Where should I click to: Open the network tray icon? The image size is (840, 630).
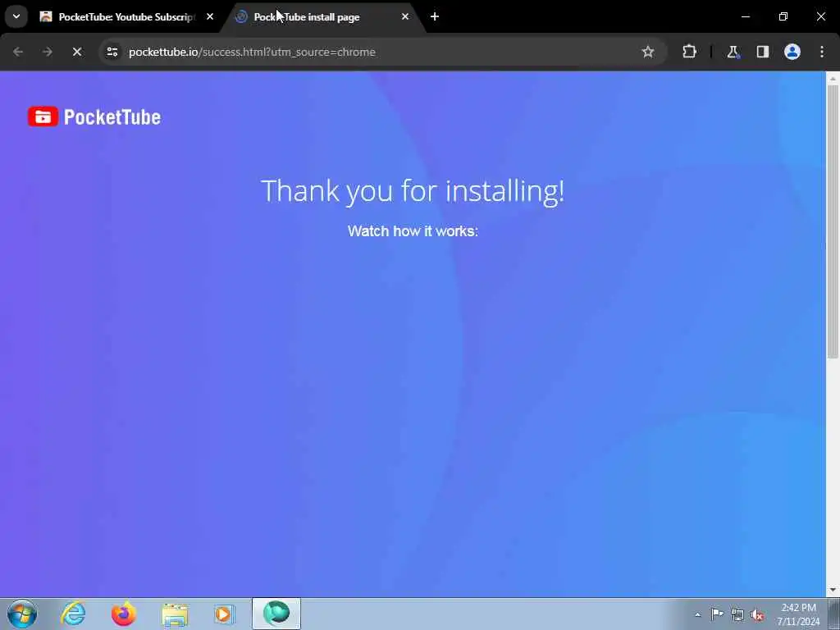pyautogui.click(x=737, y=615)
